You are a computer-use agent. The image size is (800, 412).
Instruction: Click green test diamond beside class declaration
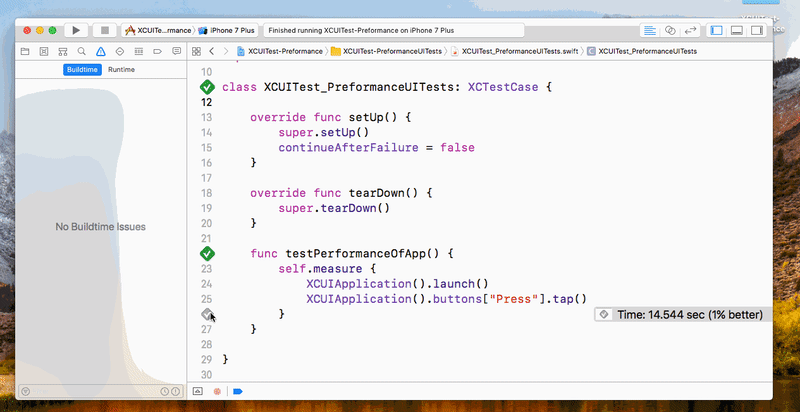tap(207, 87)
